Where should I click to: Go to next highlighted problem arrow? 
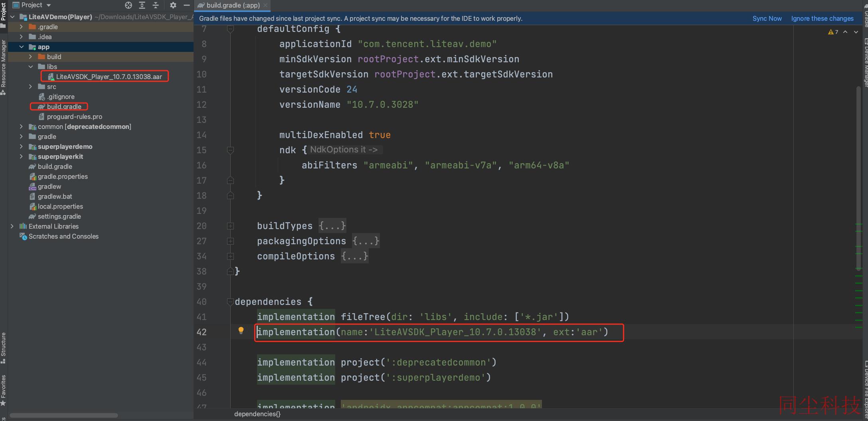click(856, 32)
